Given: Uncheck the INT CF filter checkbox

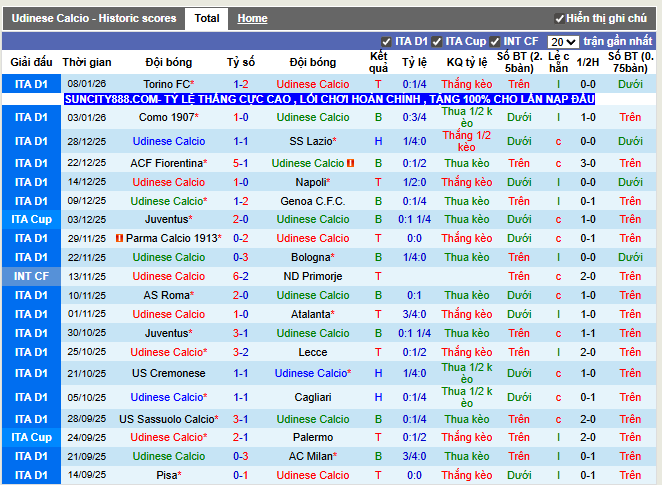Looking at the screenshot, I should [x=494, y=42].
